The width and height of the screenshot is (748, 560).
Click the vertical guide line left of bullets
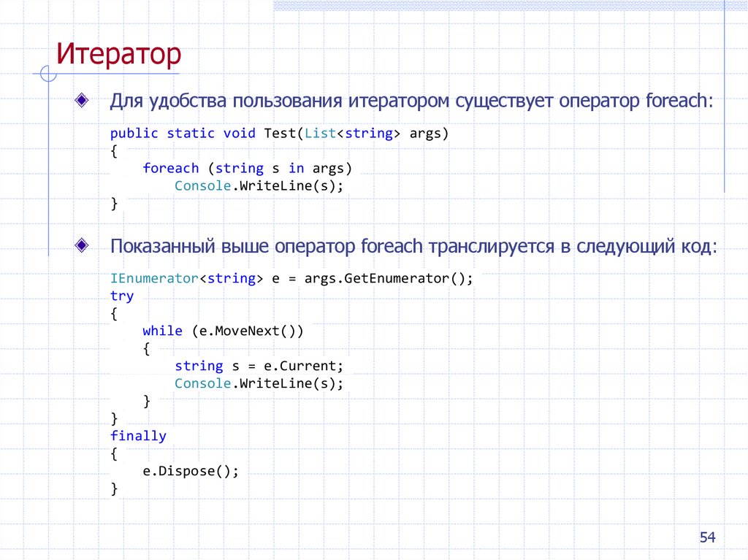pos(49,168)
